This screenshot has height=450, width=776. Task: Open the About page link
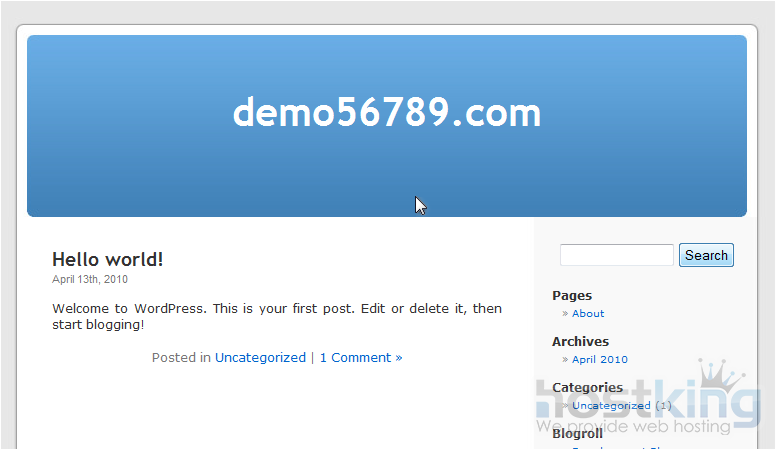click(588, 314)
